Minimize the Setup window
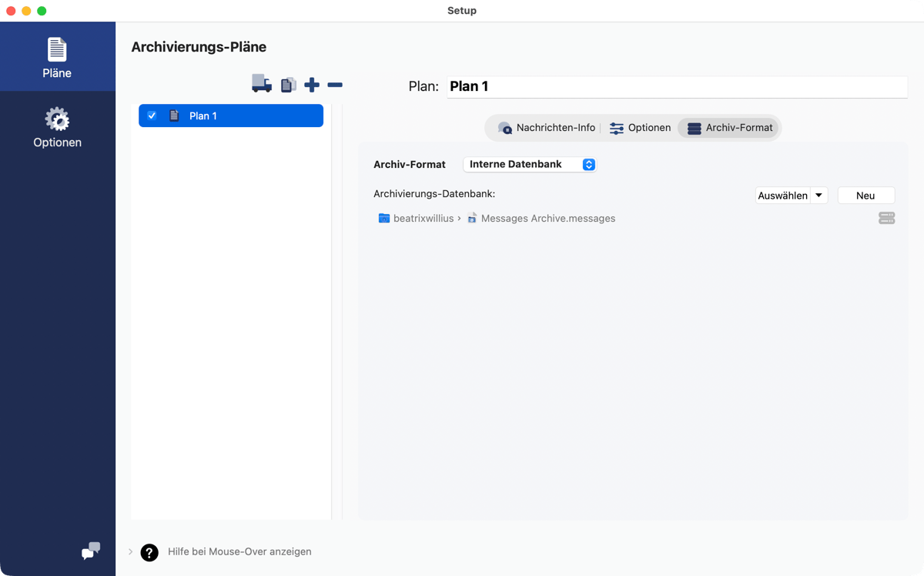The image size is (924, 576). (x=26, y=11)
